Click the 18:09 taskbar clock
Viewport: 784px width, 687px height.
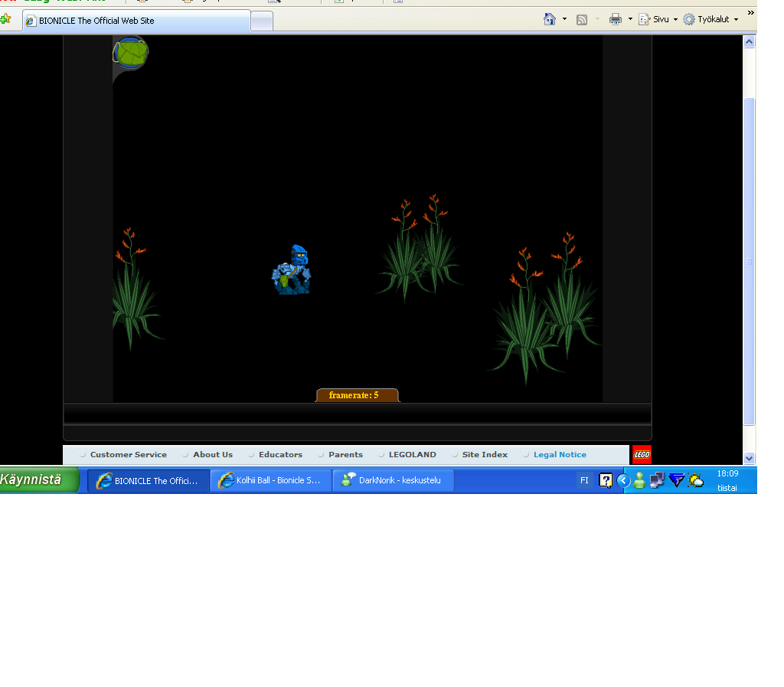click(x=727, y=473)
